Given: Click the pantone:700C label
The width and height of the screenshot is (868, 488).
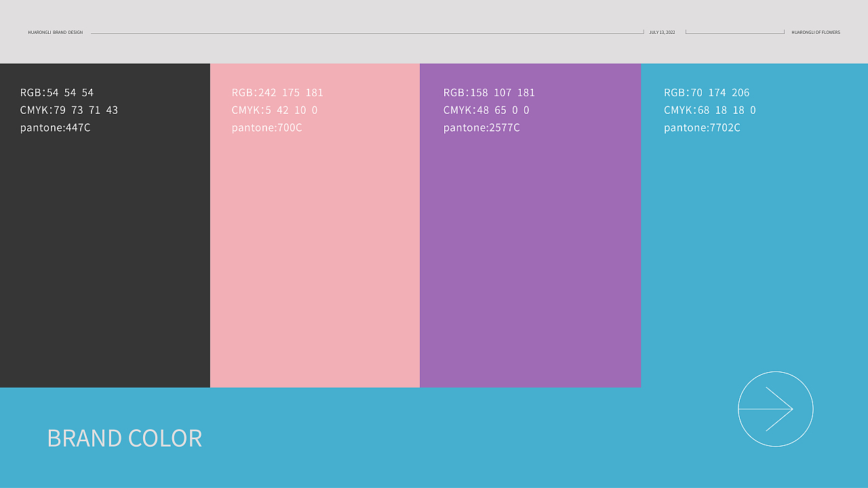Looking at the screenshot, I should (267, 127).
